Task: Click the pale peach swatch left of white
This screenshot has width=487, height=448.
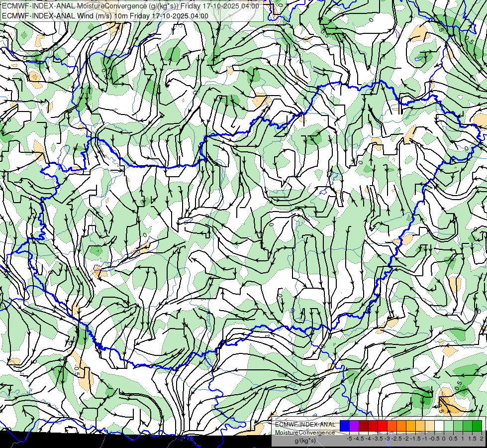Action: (x=429, y=426)
